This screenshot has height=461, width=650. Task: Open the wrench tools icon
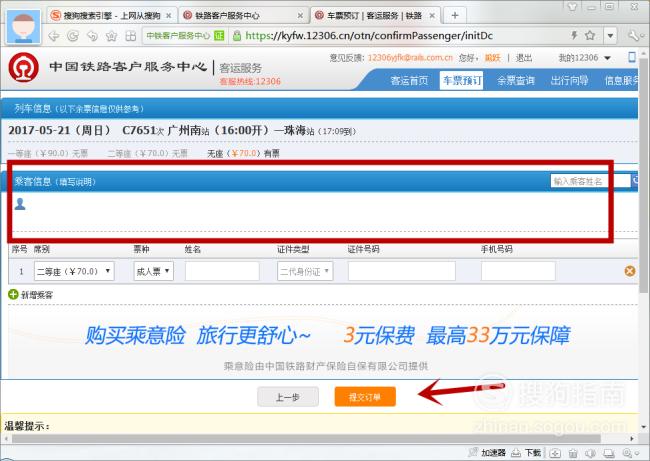(634, 36)
